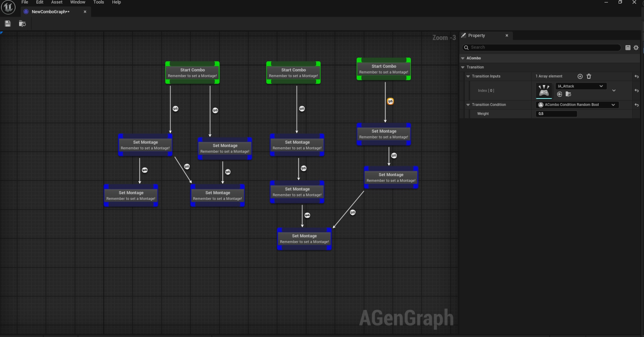Select transition icon on the diagonal arrow into bottom Set Montage
The width and height of the screenshot is (644, 337).
pos(353,212)
